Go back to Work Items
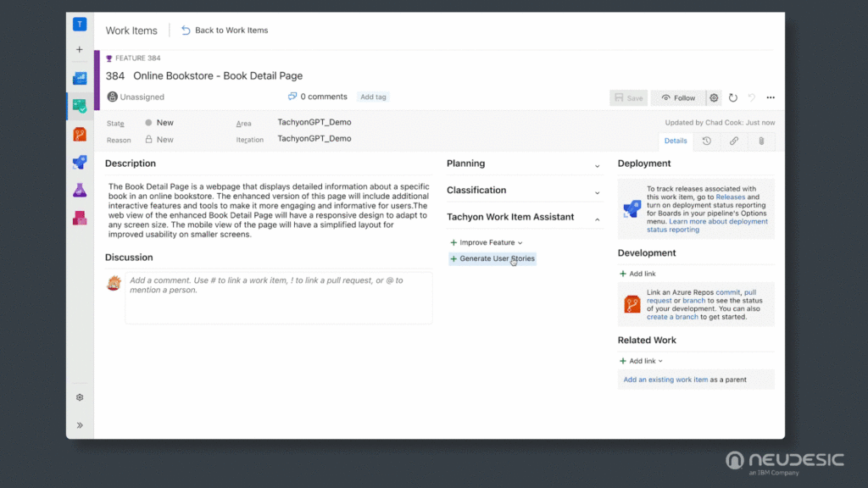 coord(225,30)
